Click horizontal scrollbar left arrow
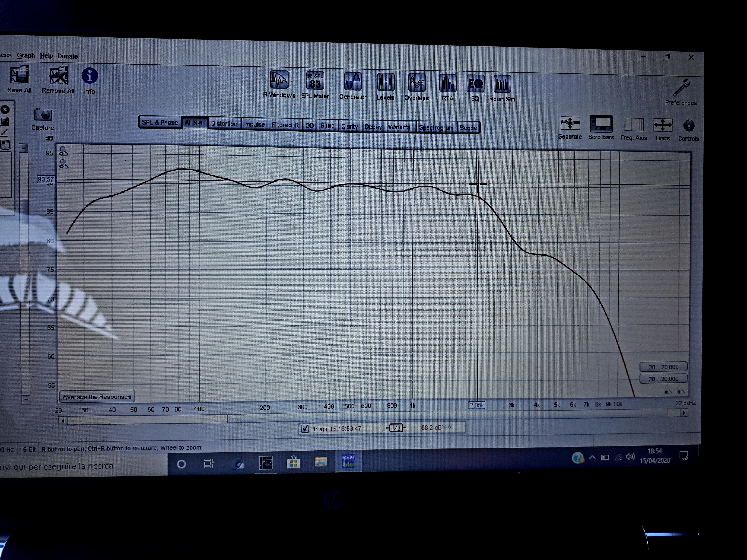The height and width of the screenshot is (560, 747). click(x=63, y=421)
